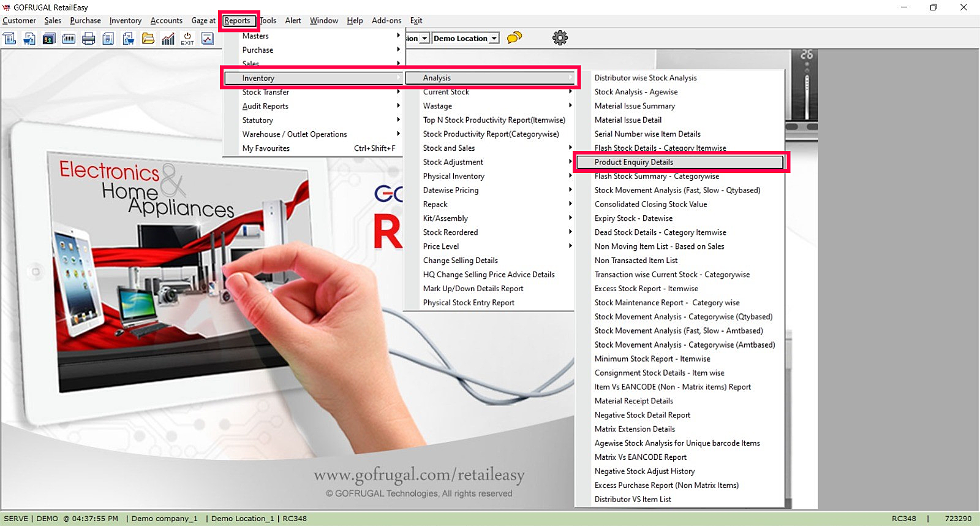Click Exit in the menu bar

[416, 21]
